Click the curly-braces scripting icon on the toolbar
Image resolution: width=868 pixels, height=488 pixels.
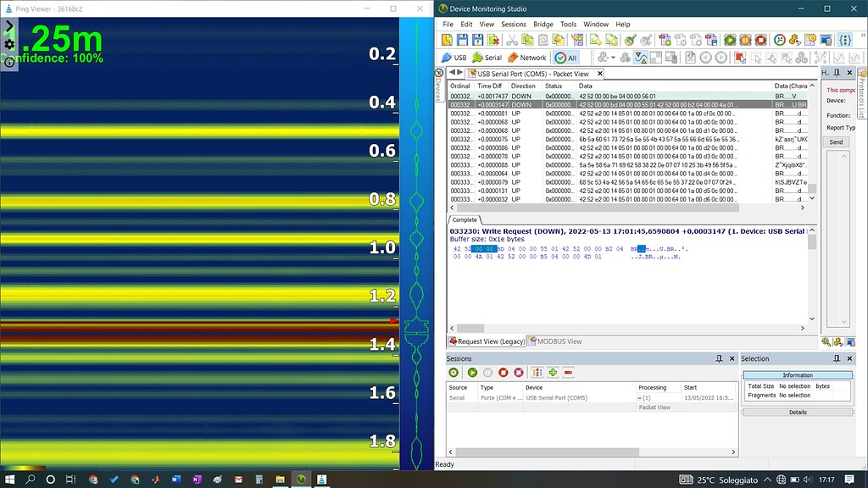point(845,40)
